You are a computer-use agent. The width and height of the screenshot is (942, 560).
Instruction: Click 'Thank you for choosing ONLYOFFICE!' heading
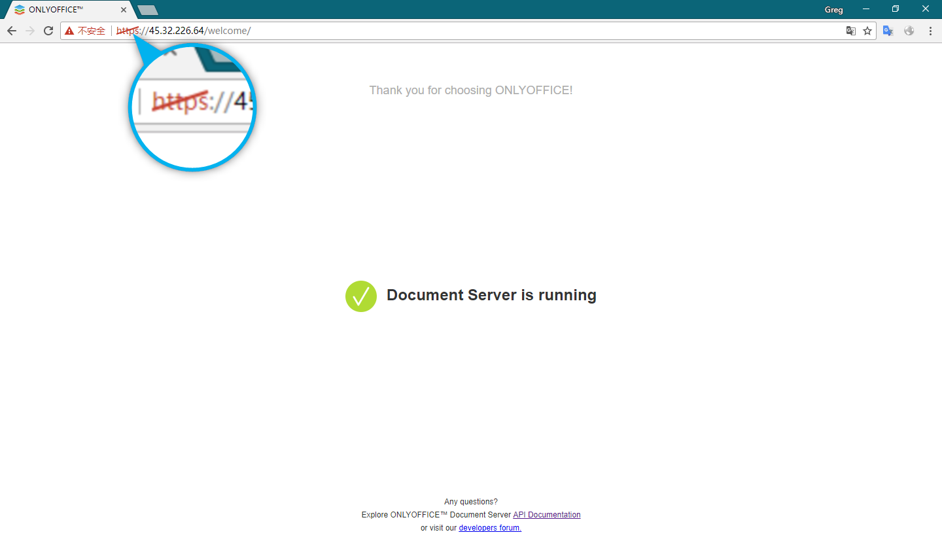pyautogui.click(x=471, y=90)
